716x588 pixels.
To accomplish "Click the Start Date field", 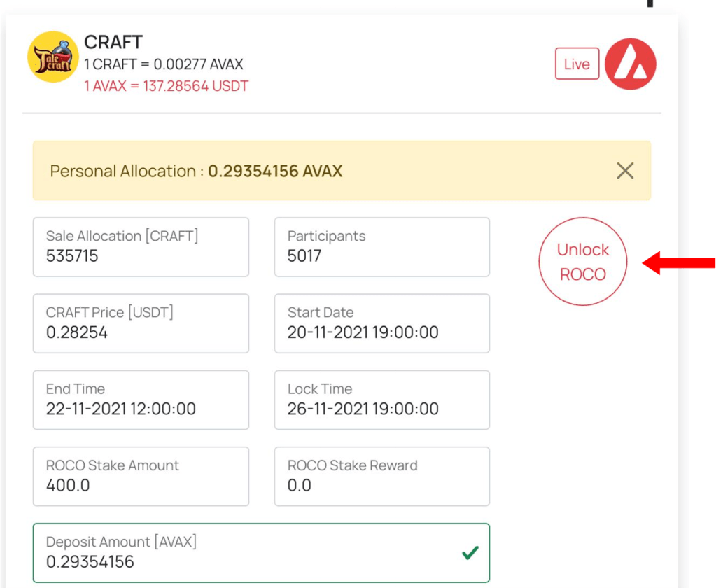I will click(x=381, y=323).
